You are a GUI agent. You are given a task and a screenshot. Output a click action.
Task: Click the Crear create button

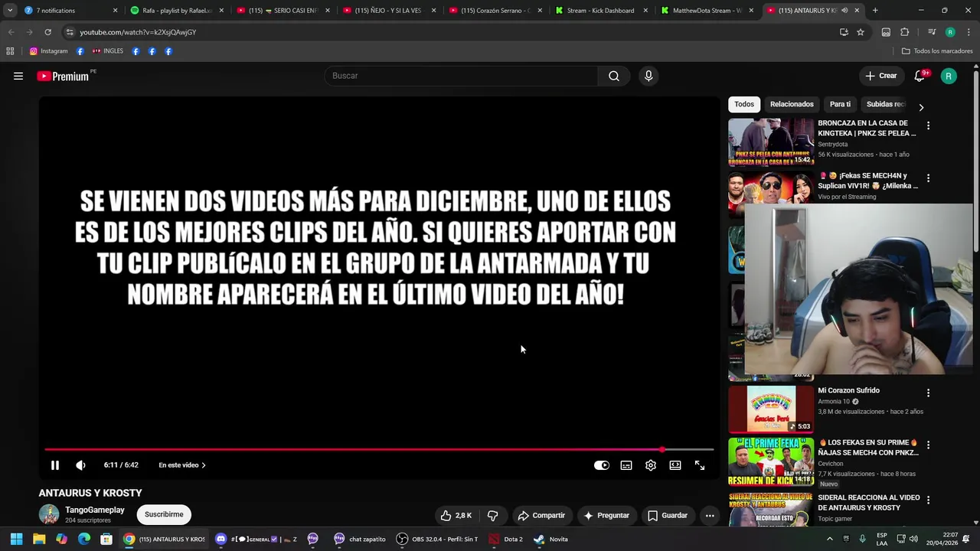point(880,76)
